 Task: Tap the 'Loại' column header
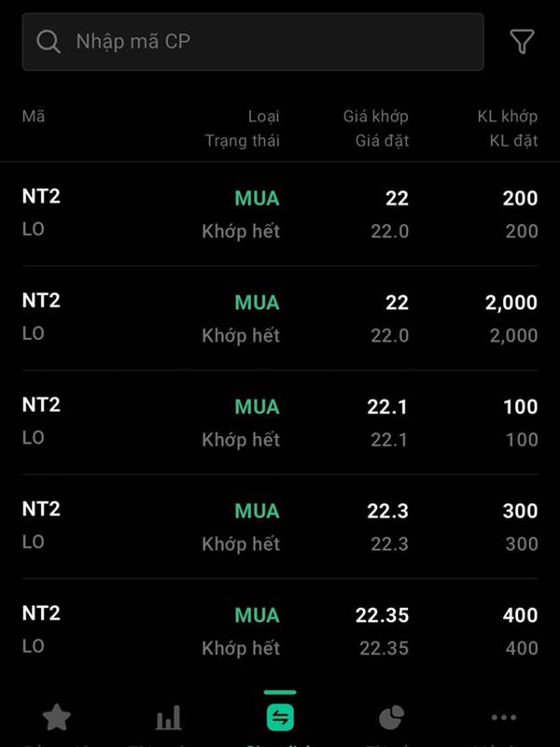coord(264,116)
